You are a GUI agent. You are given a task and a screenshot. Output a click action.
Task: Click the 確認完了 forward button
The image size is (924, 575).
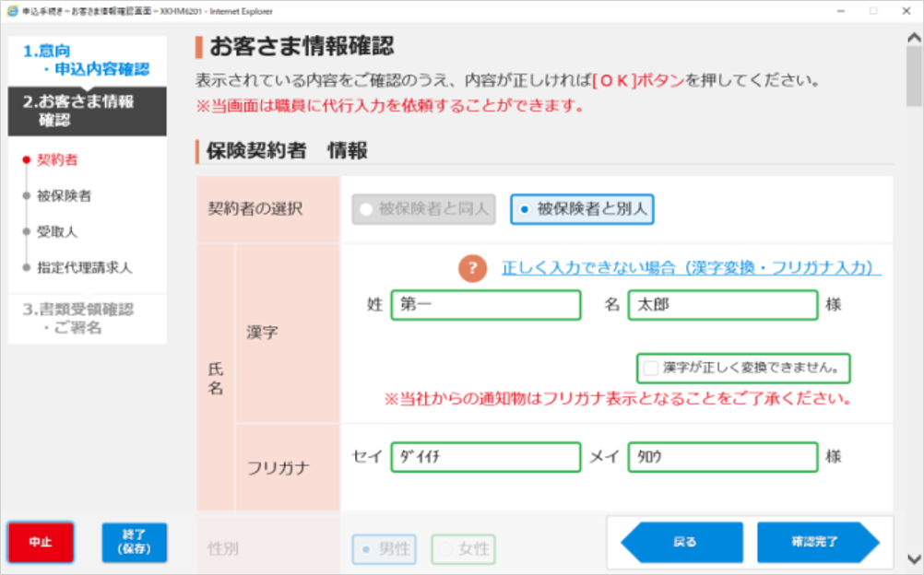click(817, 542)
